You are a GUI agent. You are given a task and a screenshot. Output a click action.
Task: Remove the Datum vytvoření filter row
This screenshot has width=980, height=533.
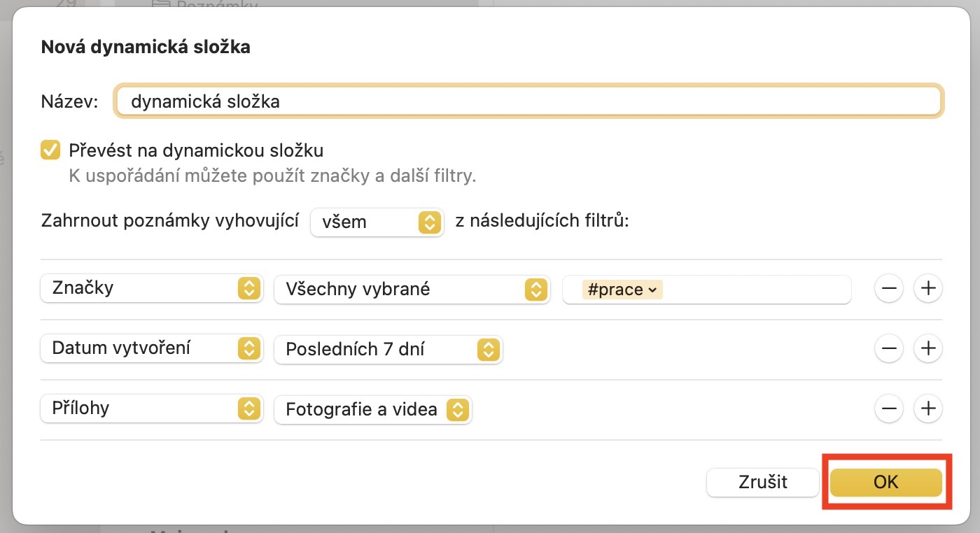[888, 349]
